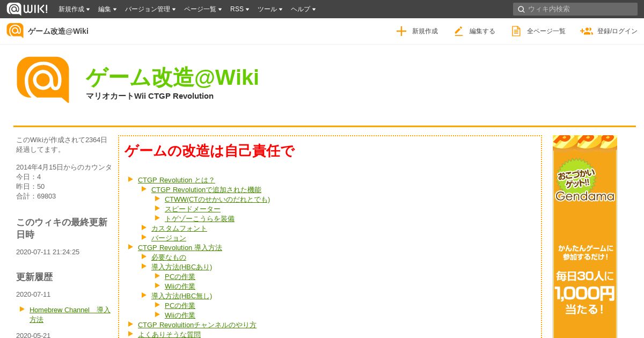Click the 合計：69803 counter text
644x338 pixels.
(x=36, y=196)
